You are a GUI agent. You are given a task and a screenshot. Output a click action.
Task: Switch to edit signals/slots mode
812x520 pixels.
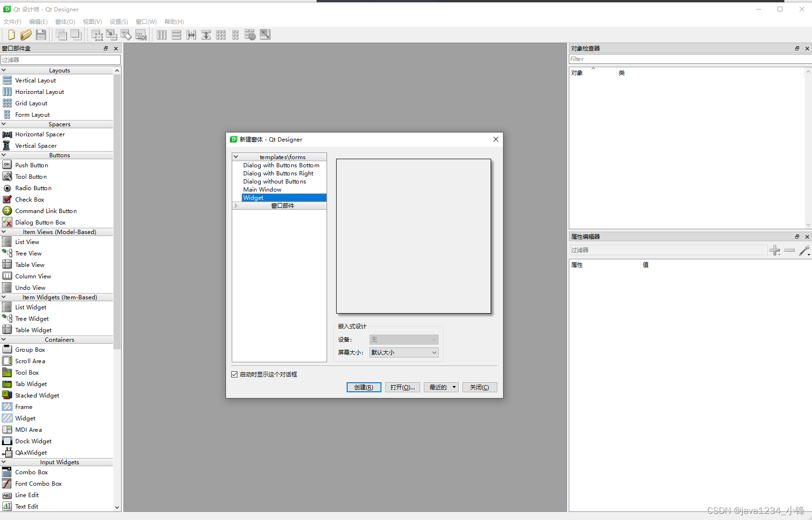click(x=112, y=34)
